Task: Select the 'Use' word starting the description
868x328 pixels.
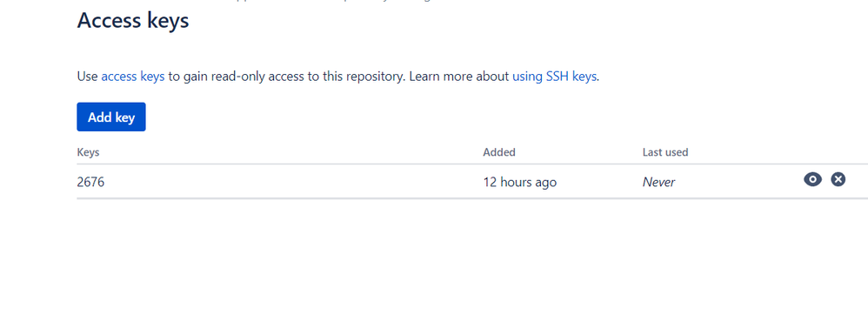Action: tap(88, 77)
